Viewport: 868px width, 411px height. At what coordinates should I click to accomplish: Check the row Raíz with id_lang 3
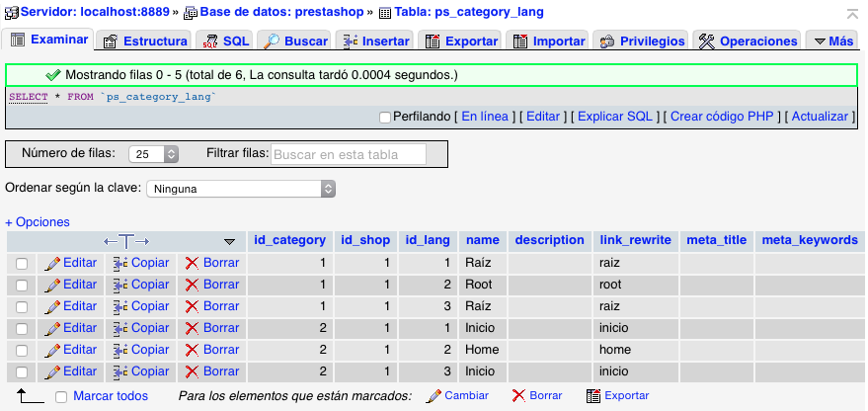click(x=22, y=307)
